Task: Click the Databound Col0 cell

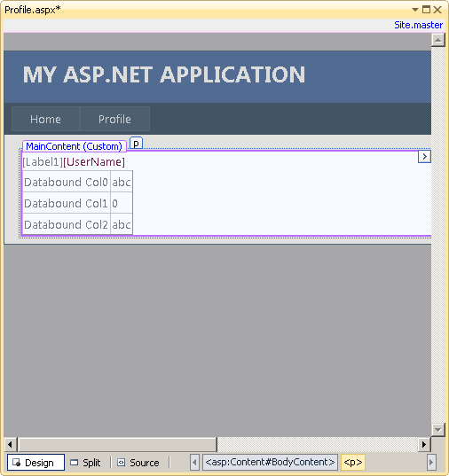Action: pos(67,182)
